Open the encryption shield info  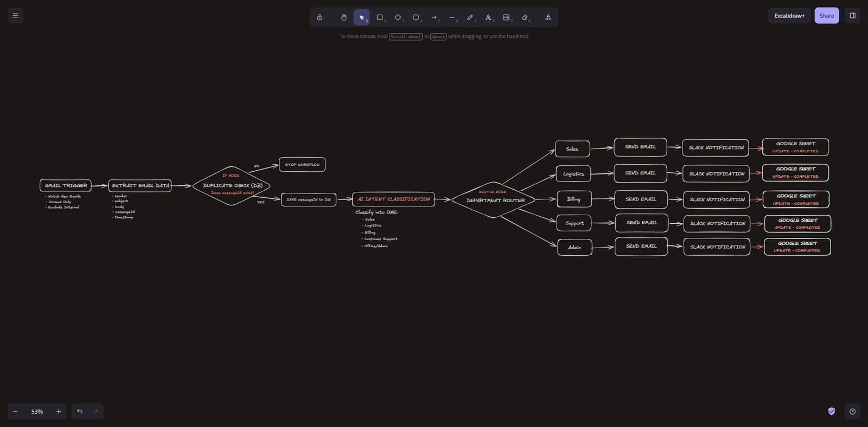point(832,411)
